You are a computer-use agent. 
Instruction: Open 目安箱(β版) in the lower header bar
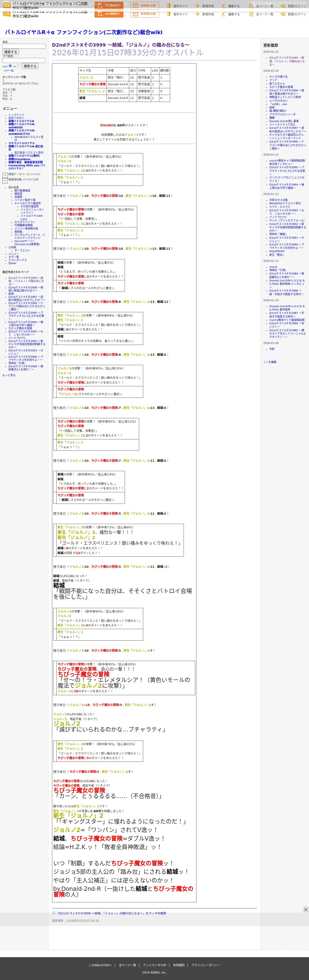[144, 14]
